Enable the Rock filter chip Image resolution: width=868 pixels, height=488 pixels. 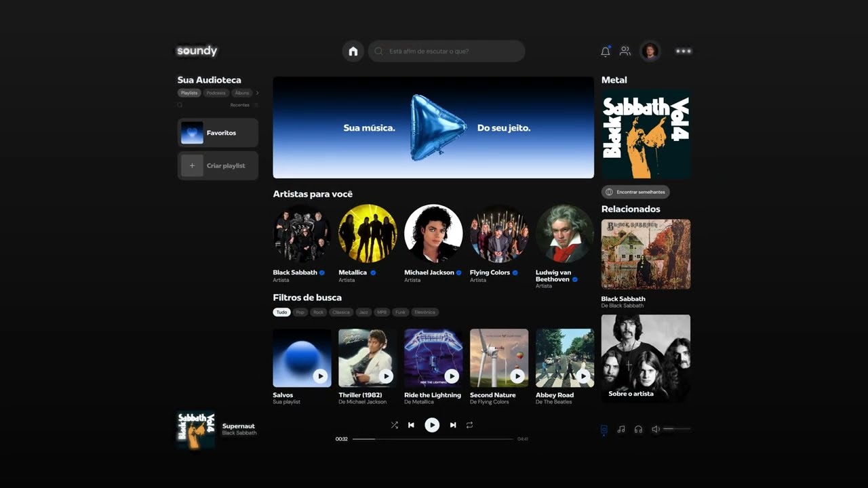pyautogui.click(x=318, y=312)
